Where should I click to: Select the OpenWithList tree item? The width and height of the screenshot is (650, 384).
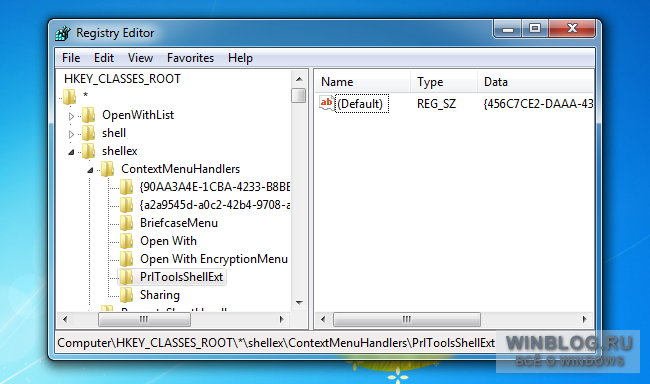tap(138, 115)
